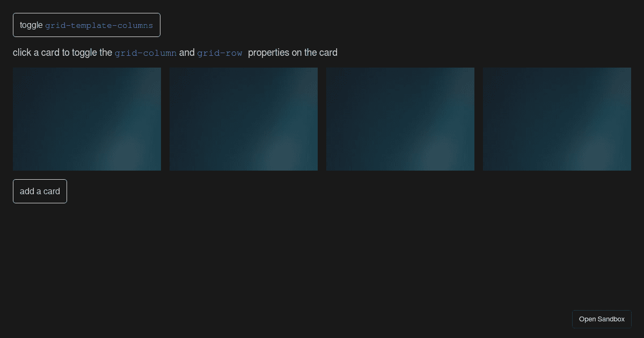
Task: Click the "add a card" button
Action: tap(40, 192)
